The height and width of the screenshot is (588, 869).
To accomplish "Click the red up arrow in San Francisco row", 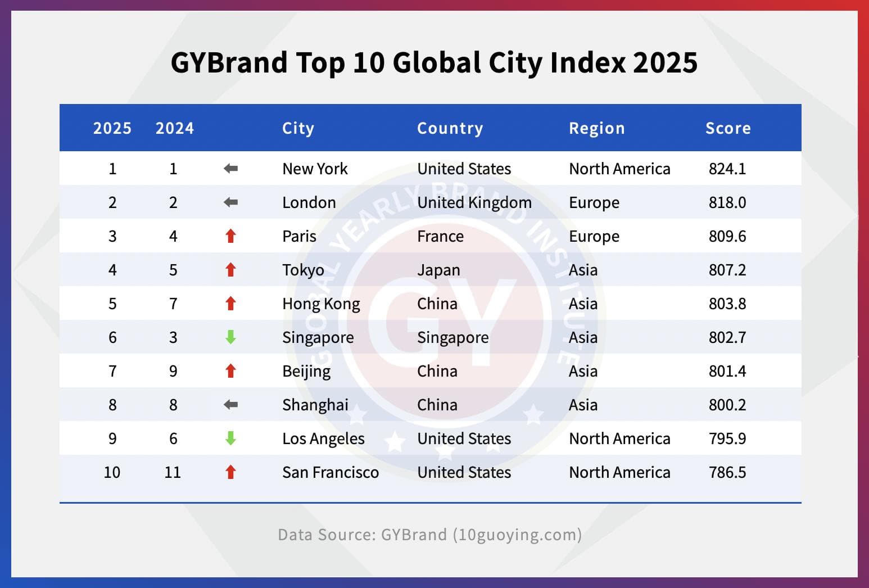I will click(230, 472).
